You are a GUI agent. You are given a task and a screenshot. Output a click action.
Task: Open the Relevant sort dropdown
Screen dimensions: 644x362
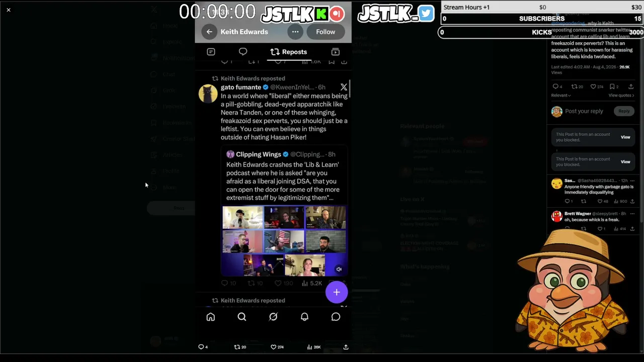(561, 96)
